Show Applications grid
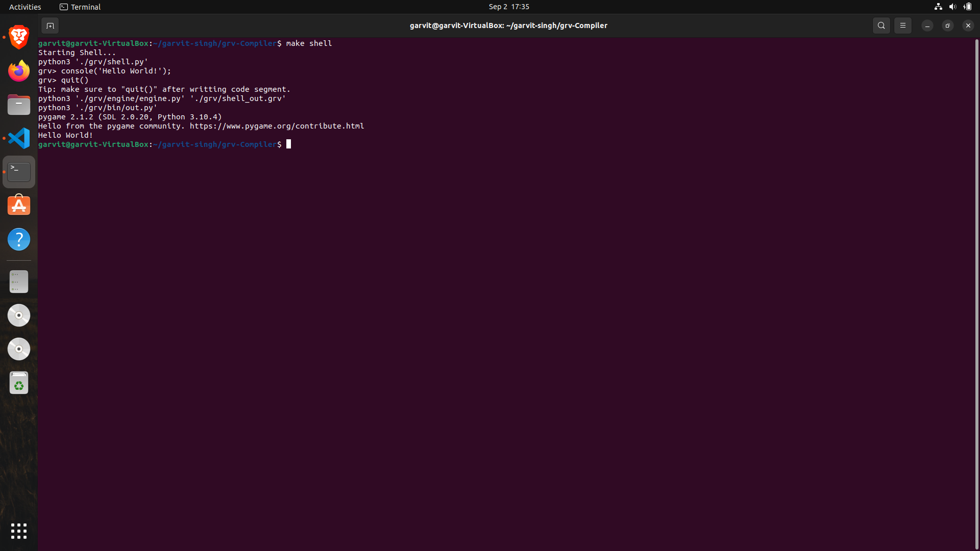The height and width of the screenshot is (551, 980). [x=19, y=531]
